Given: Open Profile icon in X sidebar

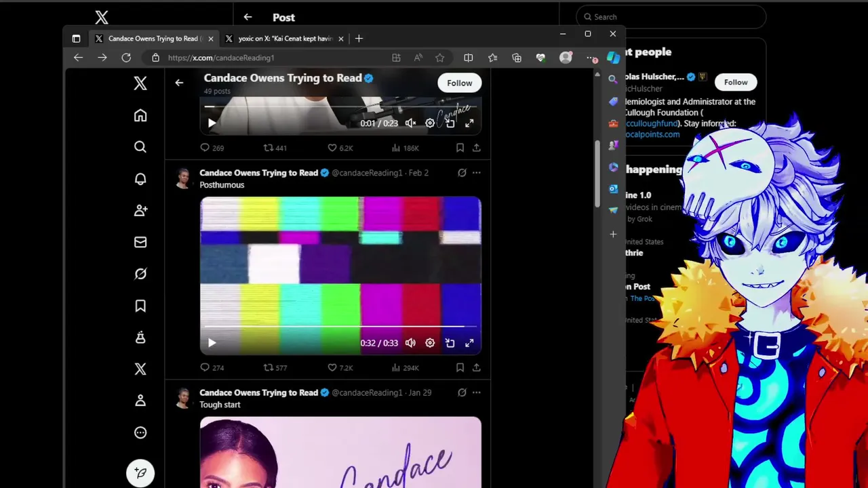Looking at the screenshot, I should click(x=140, y=401).
